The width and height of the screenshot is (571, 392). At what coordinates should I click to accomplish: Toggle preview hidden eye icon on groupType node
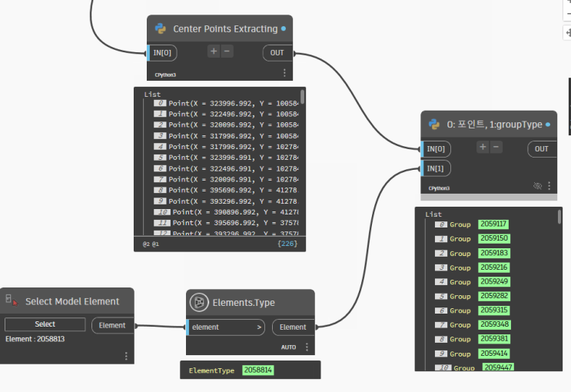(x=537, y=186)
